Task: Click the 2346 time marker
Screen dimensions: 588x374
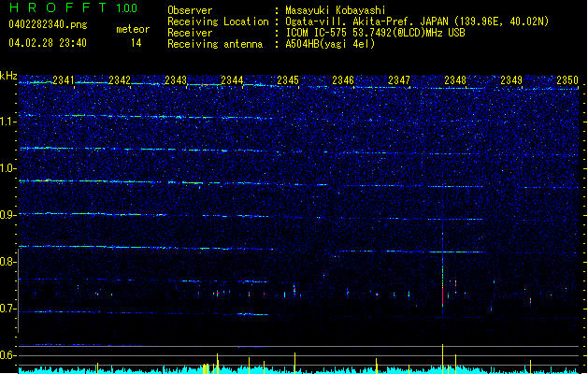Action: [343, 79]
